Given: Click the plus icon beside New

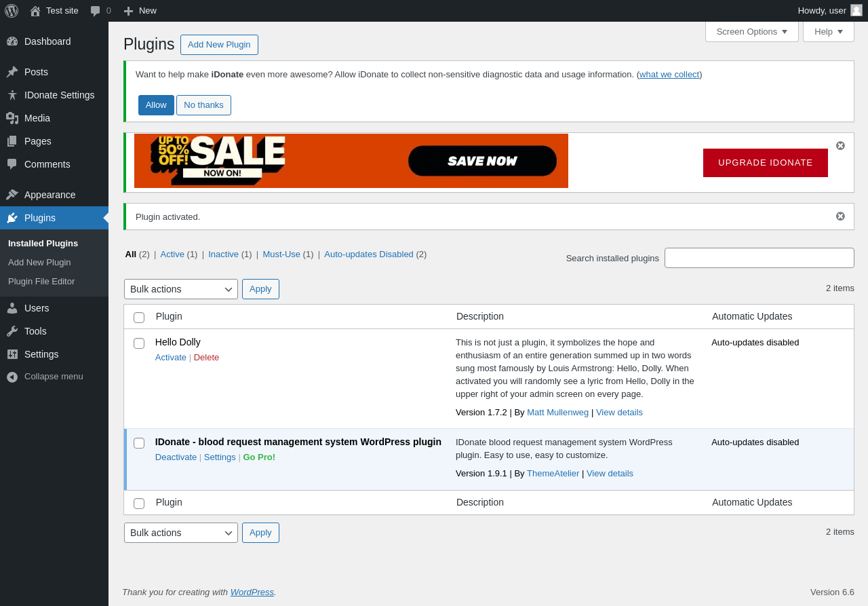Looking at the screenshot, I should pyautogui.click(x=128, y=11).
